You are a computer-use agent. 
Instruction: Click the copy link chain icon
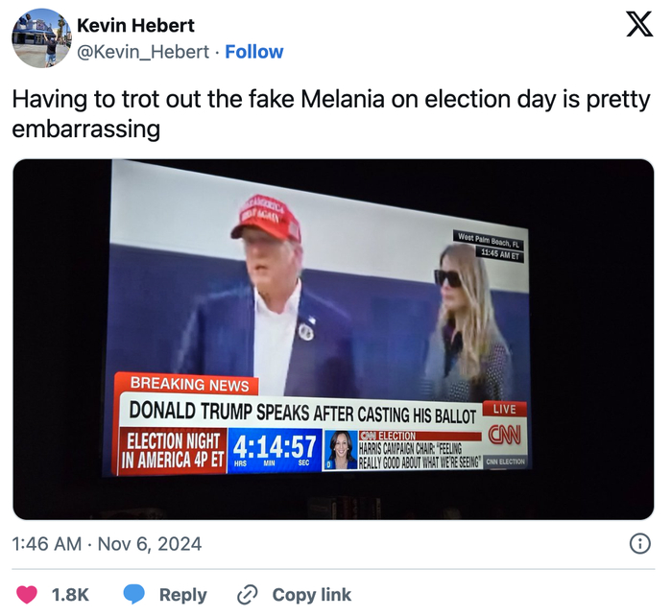(248, 595)
